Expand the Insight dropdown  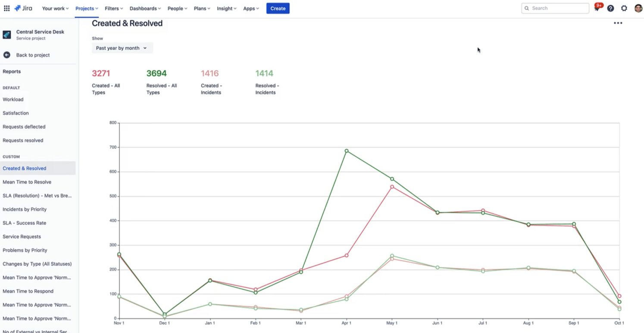pyautogui.click(x=226, y=8)
